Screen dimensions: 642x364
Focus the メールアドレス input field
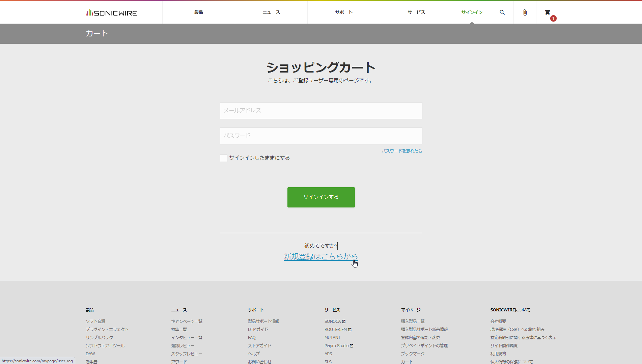pyautogui.click(x=321, y=111)
